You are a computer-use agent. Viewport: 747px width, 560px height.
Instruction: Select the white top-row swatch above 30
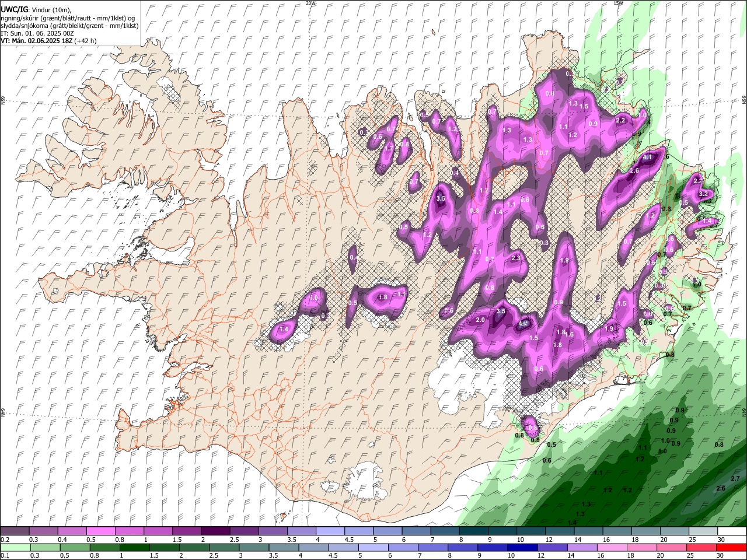(731, 531)
